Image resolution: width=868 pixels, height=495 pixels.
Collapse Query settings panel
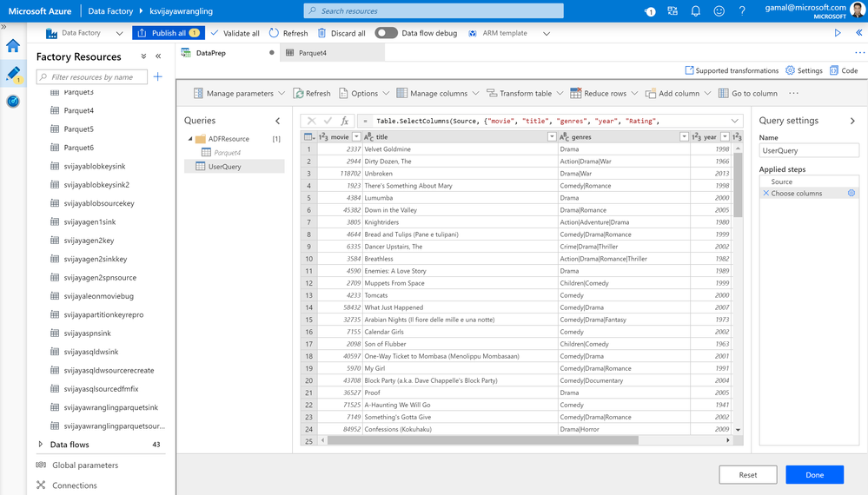point(852,121)
